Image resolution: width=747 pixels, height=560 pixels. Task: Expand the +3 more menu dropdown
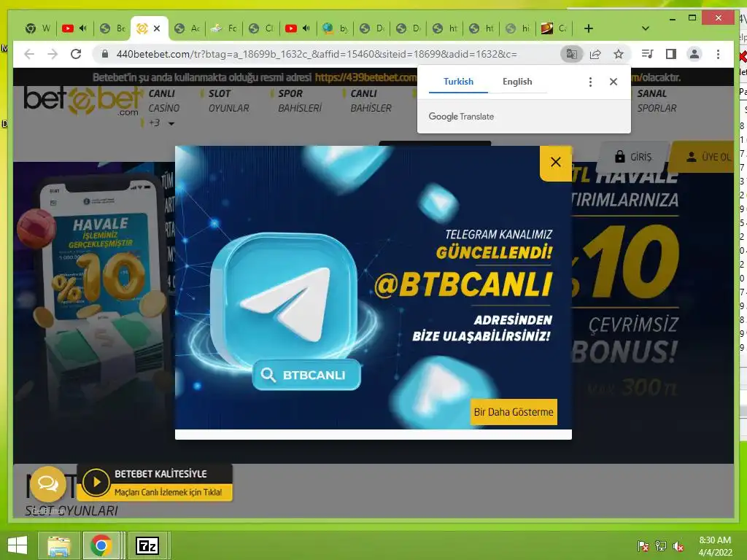pyautogui.click(x=161, y=122)
